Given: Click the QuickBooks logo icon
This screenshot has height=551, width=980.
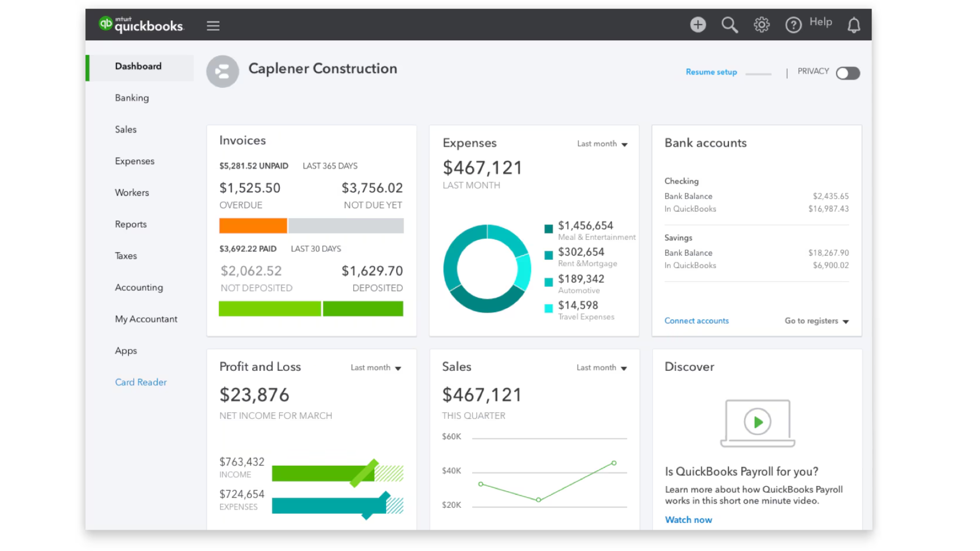Looking at the screenshot, I should click(x=106, y=23).
